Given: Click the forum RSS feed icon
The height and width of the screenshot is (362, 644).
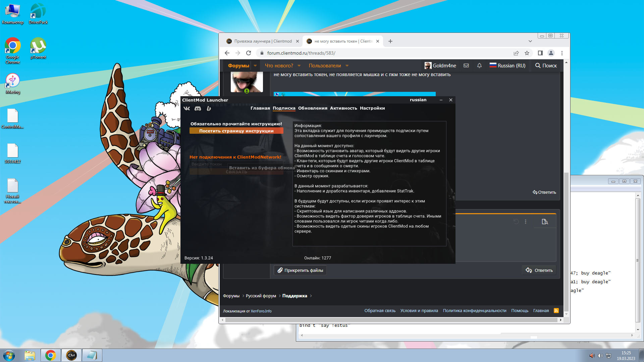Looking at the screenshot, I should pyautogui.click(x=556, y=311).
